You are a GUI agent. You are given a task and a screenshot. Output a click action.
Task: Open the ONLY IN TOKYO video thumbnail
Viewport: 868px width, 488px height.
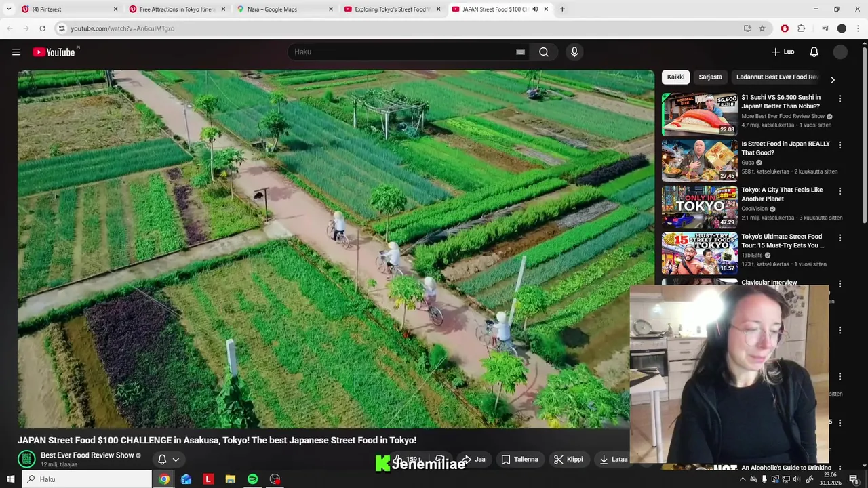pyautogui.click(x=700, y=207)
